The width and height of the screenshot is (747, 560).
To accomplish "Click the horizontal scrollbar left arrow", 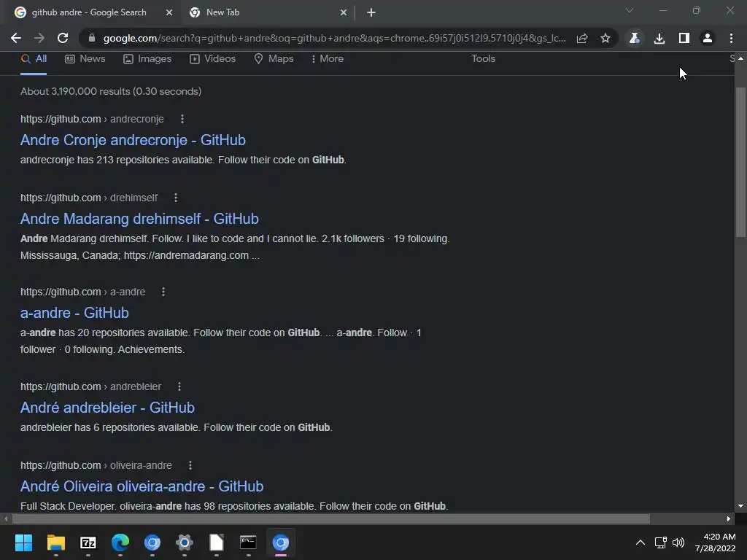I will 6,518.
